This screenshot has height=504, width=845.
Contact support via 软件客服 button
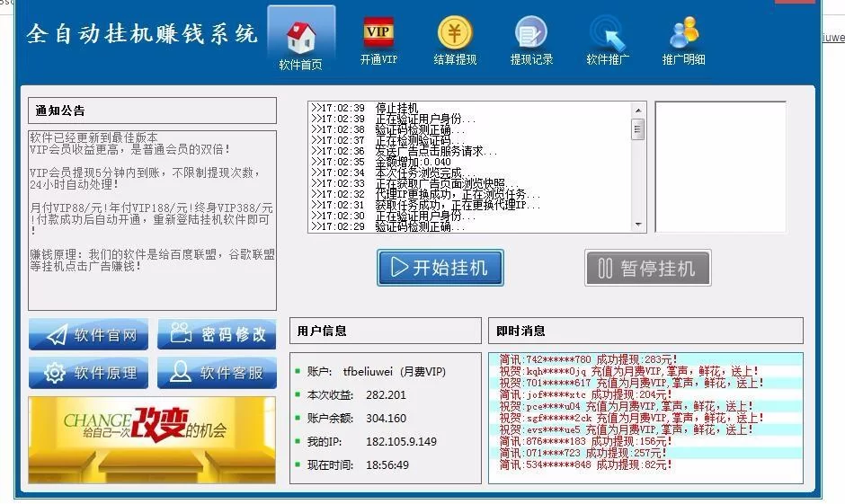[217, 373]
